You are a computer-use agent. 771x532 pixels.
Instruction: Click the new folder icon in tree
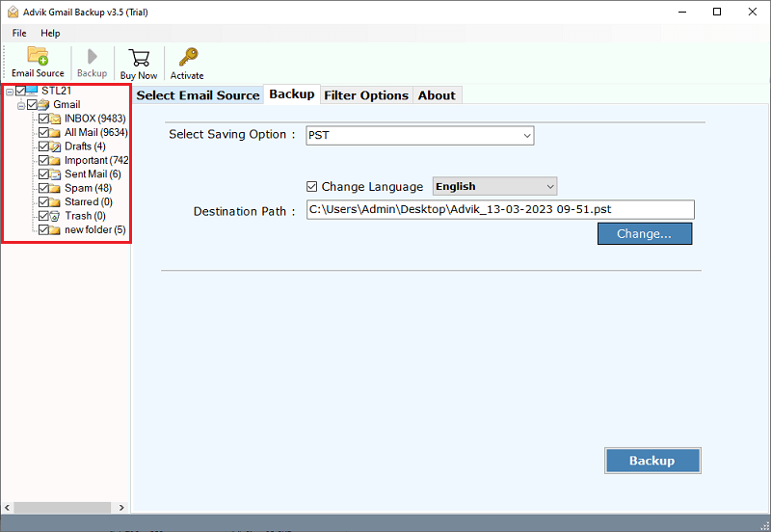55,230
